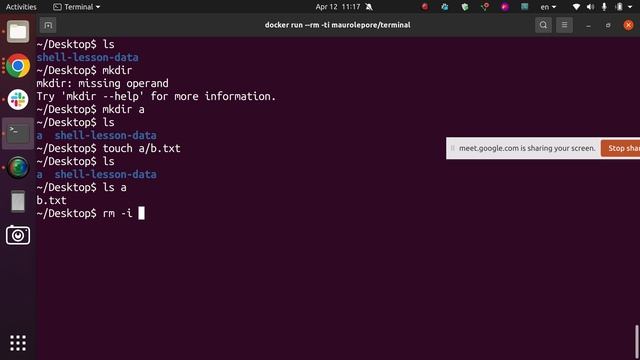
Task: Open the removable drive icon in dock
Action: 18,201
